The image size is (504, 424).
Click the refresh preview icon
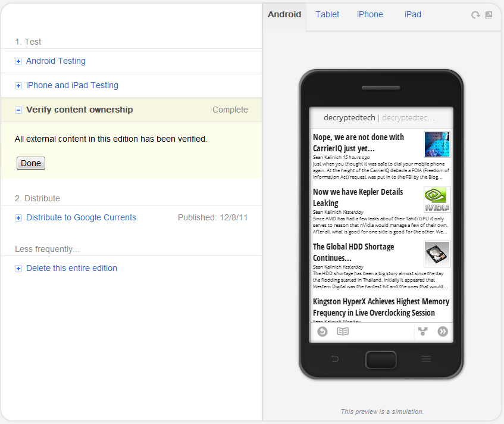pyautogui.click(x=475, y=15)
